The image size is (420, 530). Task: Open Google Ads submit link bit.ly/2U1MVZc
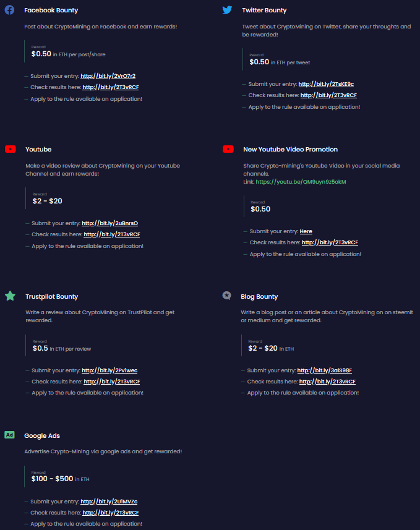pyautogui.click(x=109, y=502)
